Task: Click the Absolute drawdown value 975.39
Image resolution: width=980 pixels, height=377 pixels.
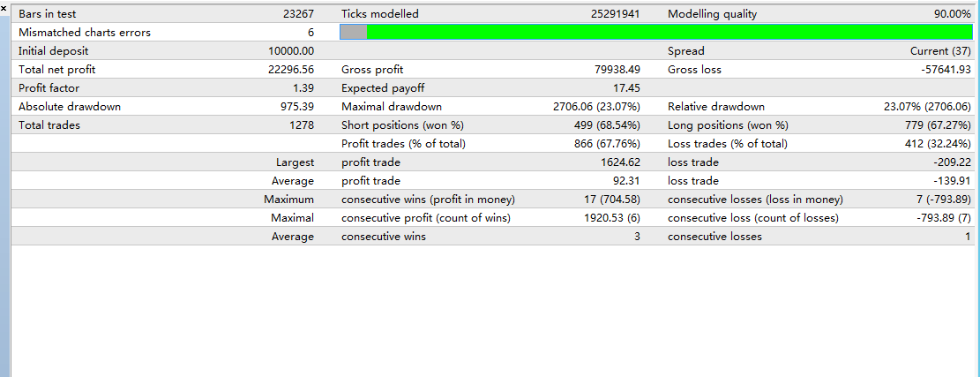Action: coord(297,107)
